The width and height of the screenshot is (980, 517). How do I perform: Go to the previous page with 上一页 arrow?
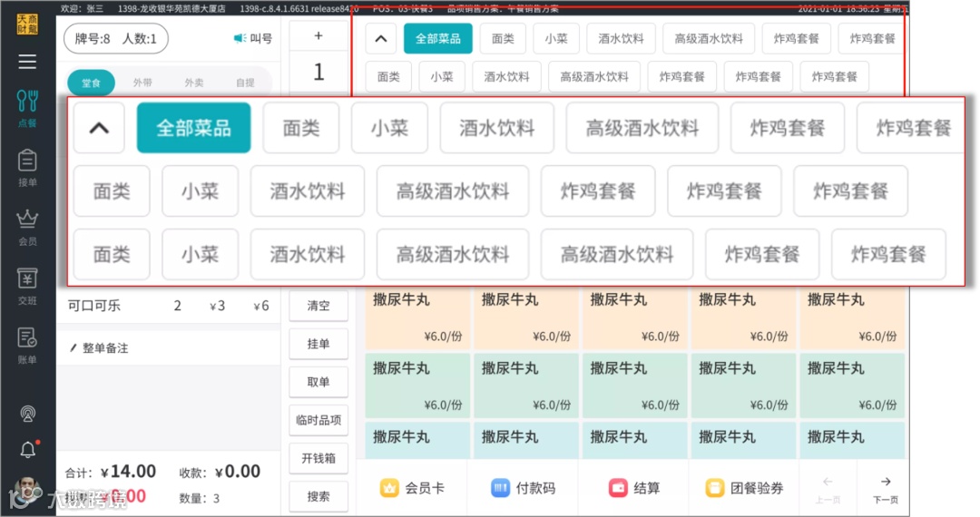point(828,490)
